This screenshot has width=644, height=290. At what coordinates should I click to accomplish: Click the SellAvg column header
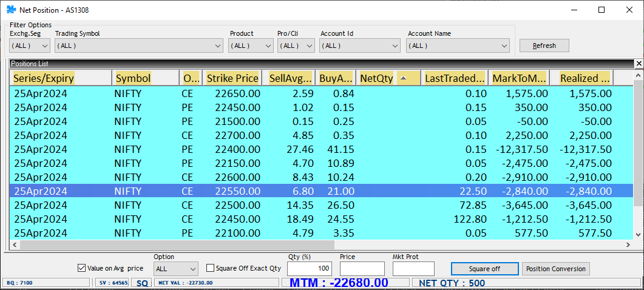tap(290, 78)
